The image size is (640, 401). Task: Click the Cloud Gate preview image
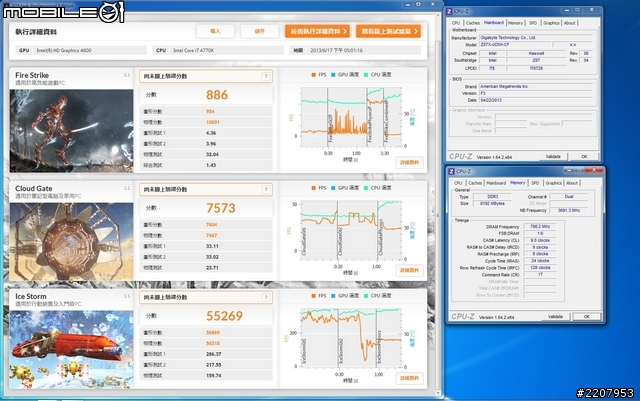[x=71, y=242]
